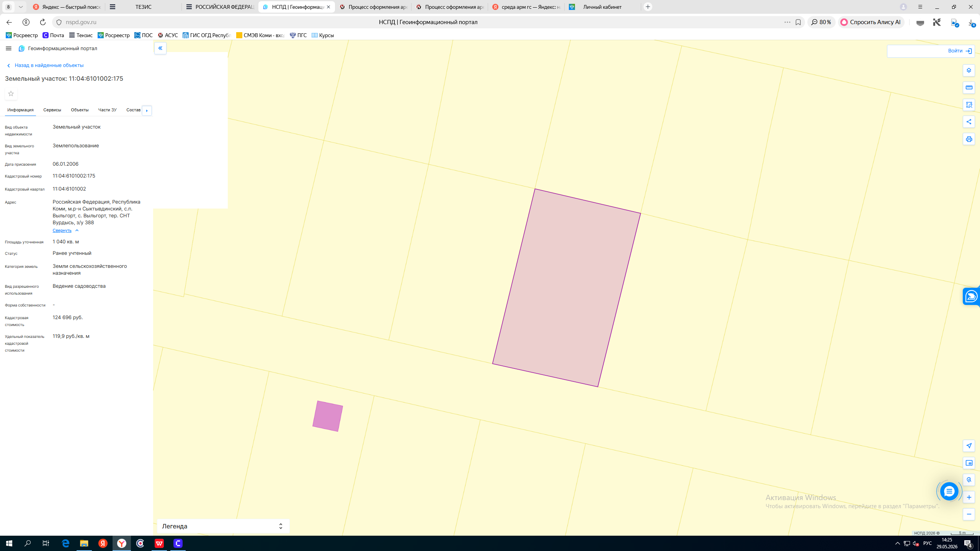Reload the current page
Image resolution: width=980 pixels, height=551 pixels.
click(43, 22)
